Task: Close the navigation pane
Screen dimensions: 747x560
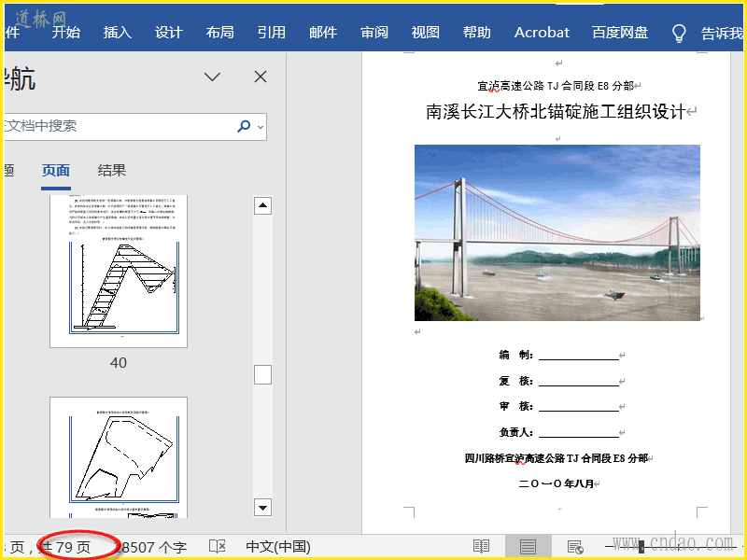Action: point(261,77)
